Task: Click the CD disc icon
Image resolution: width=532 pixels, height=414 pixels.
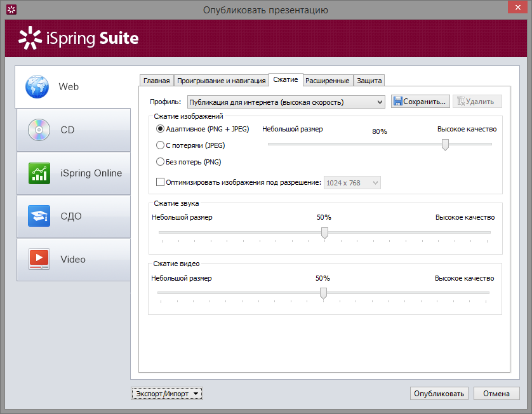Action: (39, 130)
